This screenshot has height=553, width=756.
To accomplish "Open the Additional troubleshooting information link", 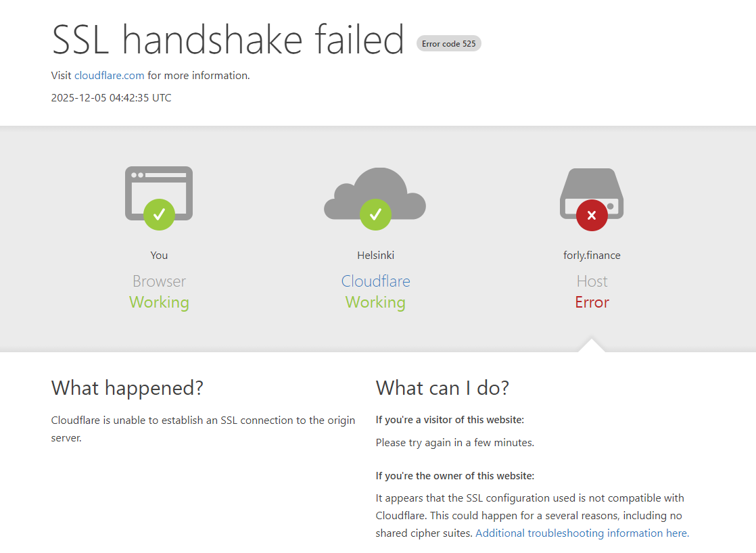I will (x=582, y=533).
